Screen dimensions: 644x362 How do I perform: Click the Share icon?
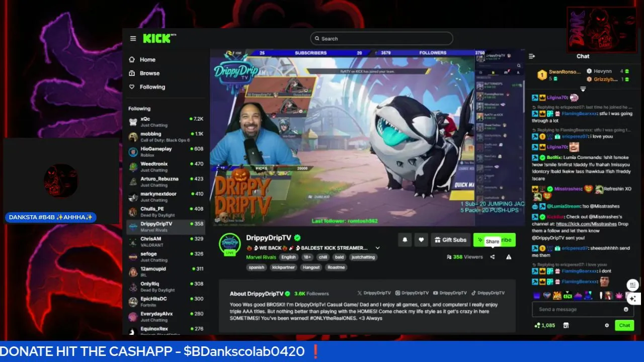pyautogui.click(x=493, y=257)
